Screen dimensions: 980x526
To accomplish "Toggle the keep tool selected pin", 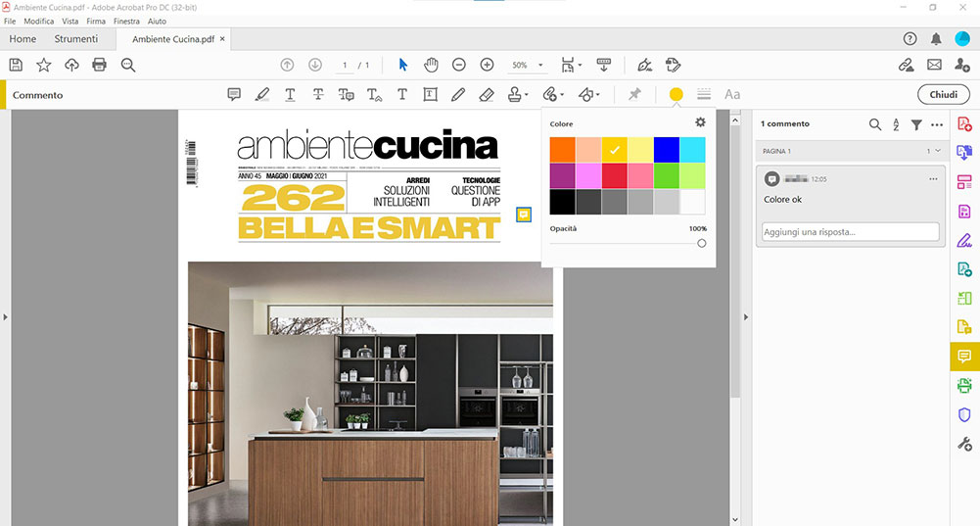I will [x=634, y=95].
